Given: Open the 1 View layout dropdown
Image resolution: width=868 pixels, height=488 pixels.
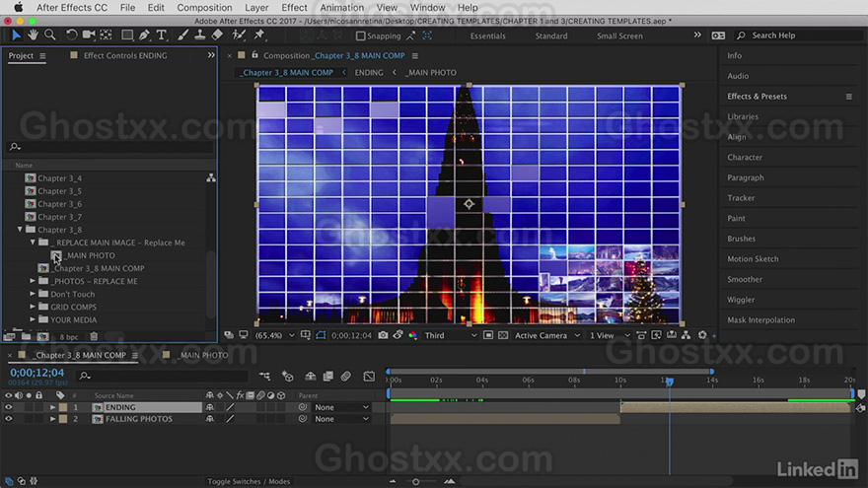Looking at the screenshot, I should coord(609,335).
